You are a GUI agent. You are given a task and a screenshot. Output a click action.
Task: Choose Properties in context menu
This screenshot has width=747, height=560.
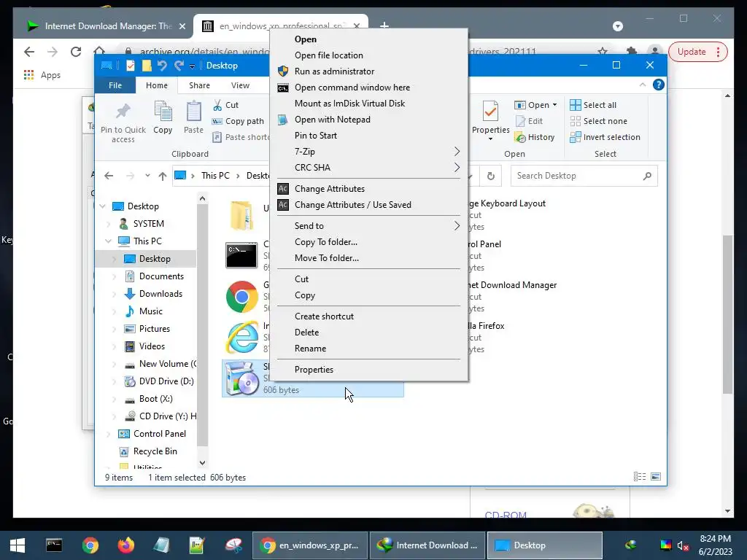coord(369,370)
